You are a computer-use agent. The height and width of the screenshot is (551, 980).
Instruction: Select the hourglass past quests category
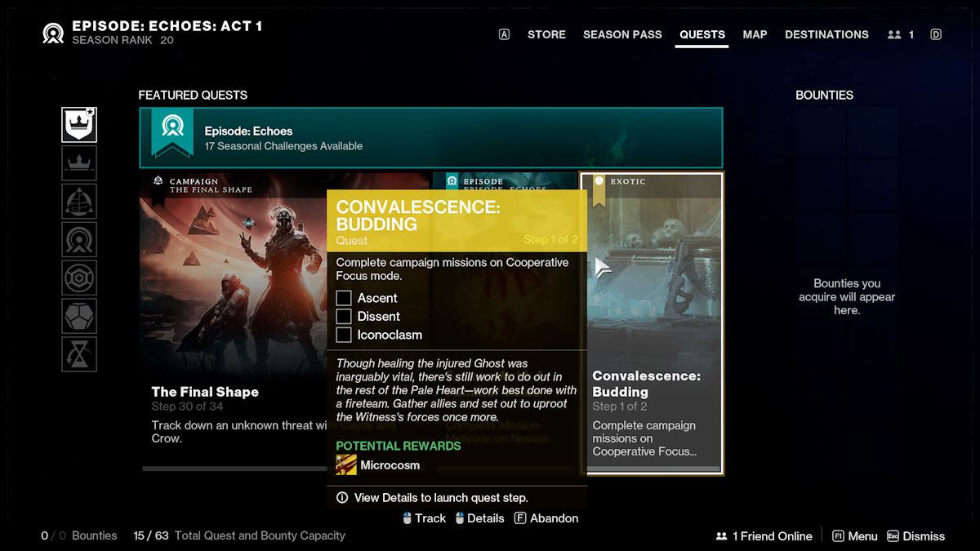tap(79, 354)
